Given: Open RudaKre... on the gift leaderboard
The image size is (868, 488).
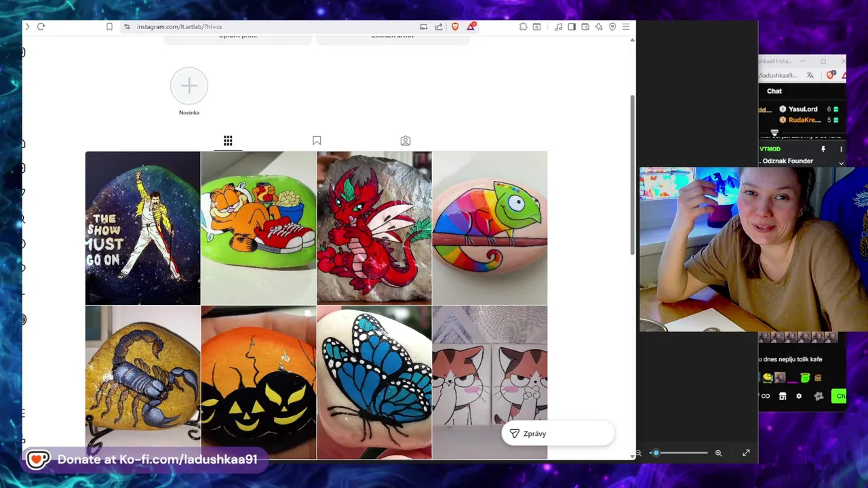Looking at the screenshot, I should click(804, 120).
